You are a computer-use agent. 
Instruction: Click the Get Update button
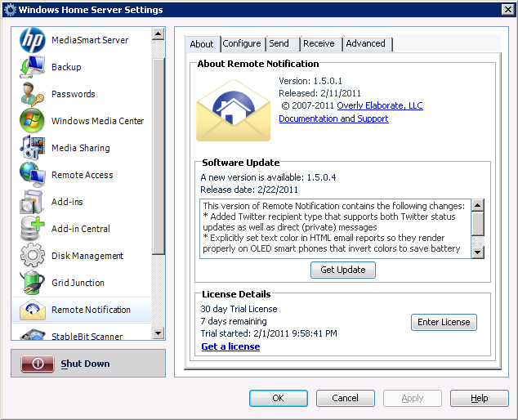(343, 270)
